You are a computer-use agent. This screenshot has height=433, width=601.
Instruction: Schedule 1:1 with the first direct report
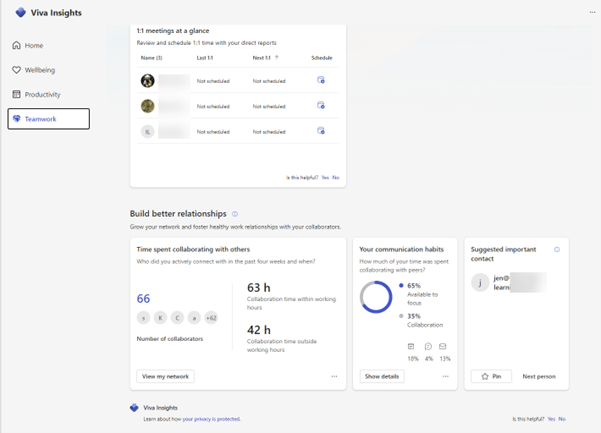coord(321,80)
